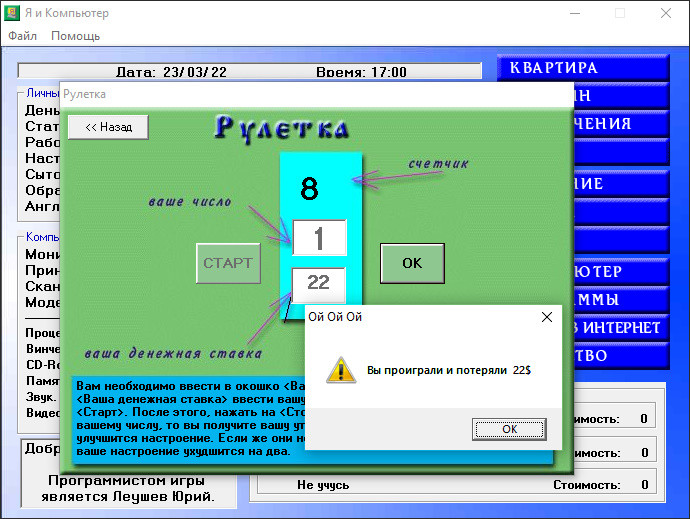Click the 'Дата: 23/03/22' text
Image resolution: width=690 pixels, height=519 pixels.
coord(171,72)
